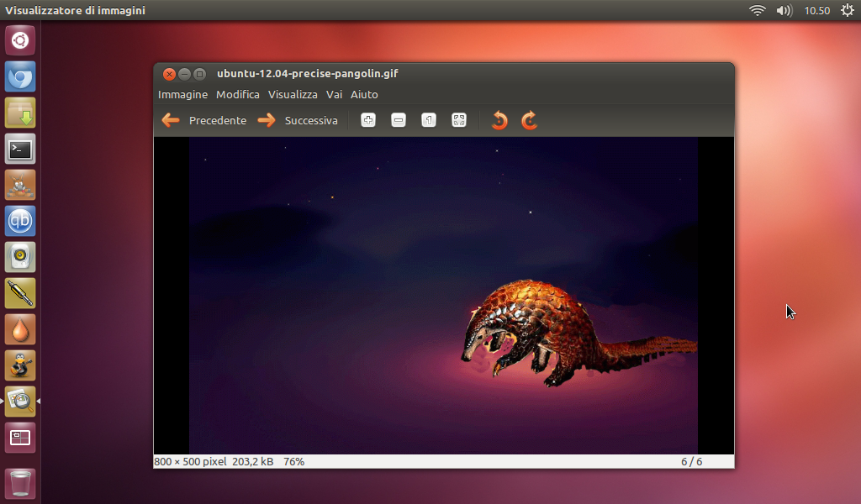Screen dimensions: 861x504
Task: Zoom out with the minus icon
Action: 398,120
